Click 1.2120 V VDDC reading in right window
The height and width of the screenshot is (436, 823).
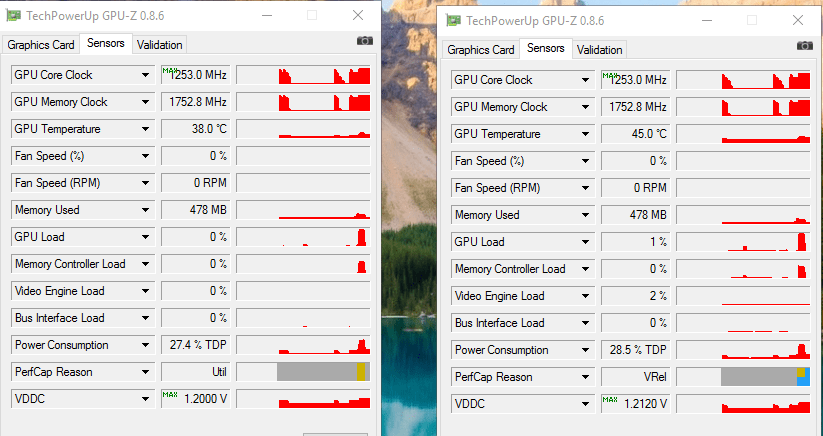[x=636, y=404]
